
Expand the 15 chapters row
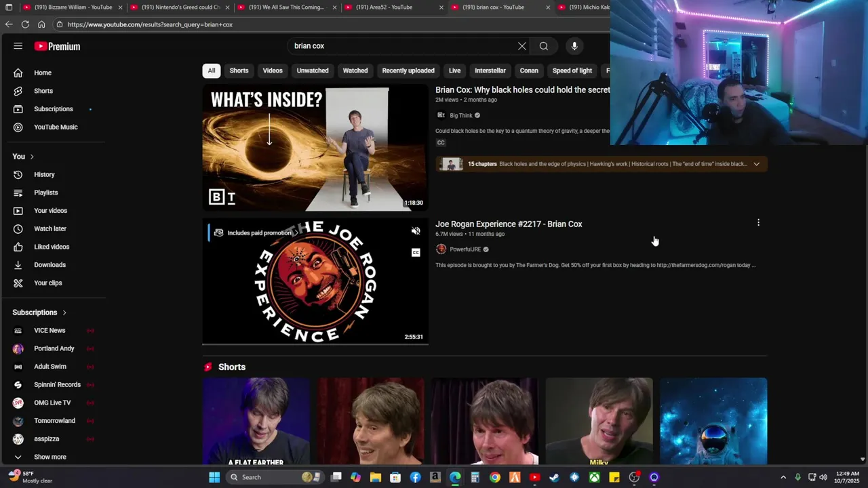point(756,164)
